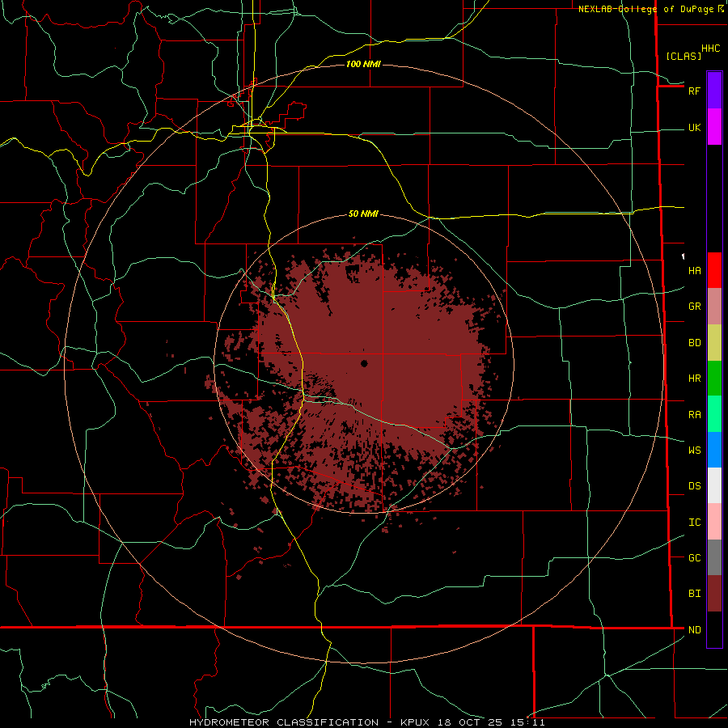The height and width of the screenshot is (728, 728).
Task: Click the "HA" legend label
Action: click(x=695, y=270)
